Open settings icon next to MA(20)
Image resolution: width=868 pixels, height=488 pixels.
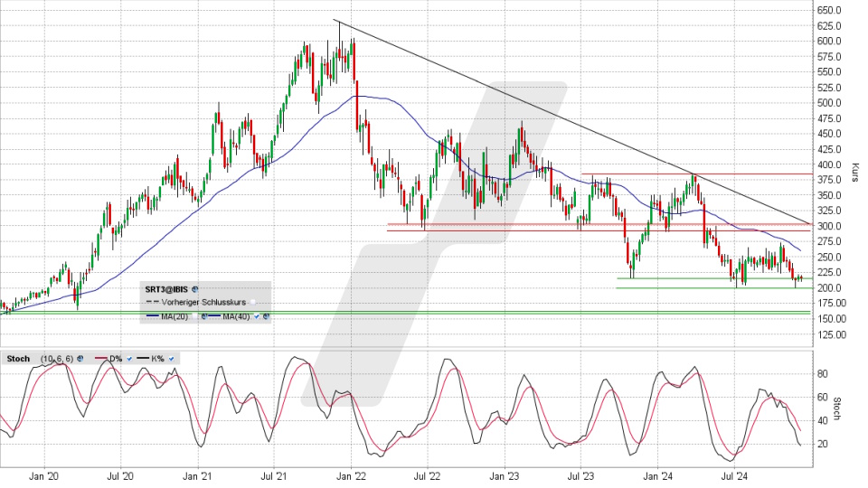(204, 316)
